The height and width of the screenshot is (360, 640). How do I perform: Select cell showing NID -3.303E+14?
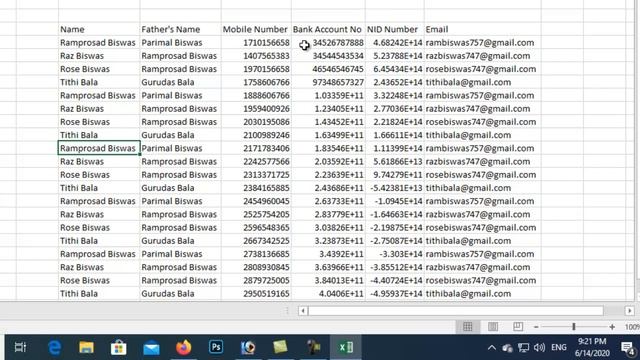(395, 254)
